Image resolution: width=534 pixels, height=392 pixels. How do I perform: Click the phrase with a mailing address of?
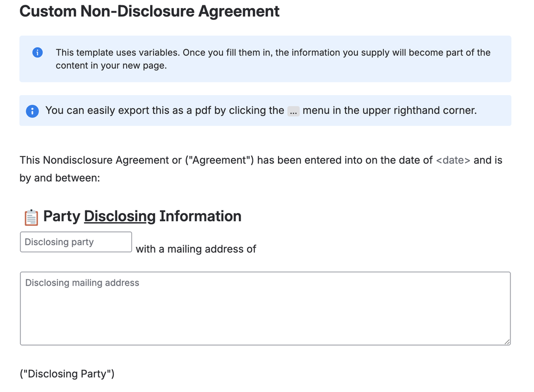pos(196,249)
